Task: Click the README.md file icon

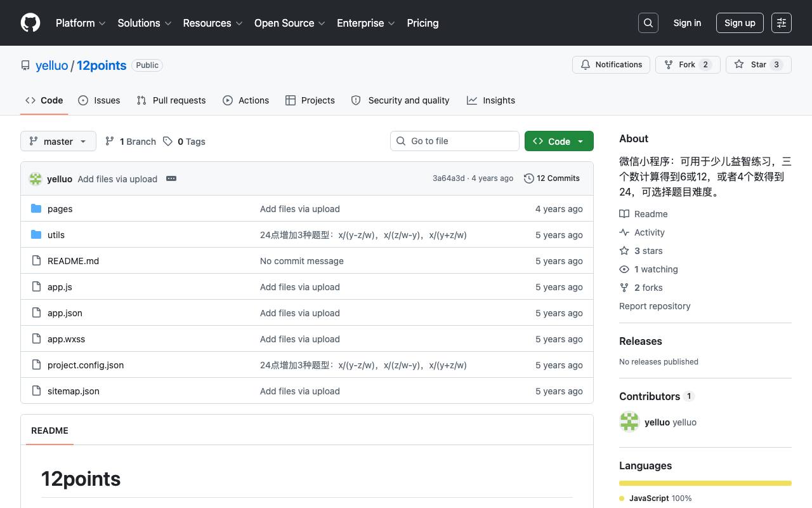Action: tap(36, 261)
